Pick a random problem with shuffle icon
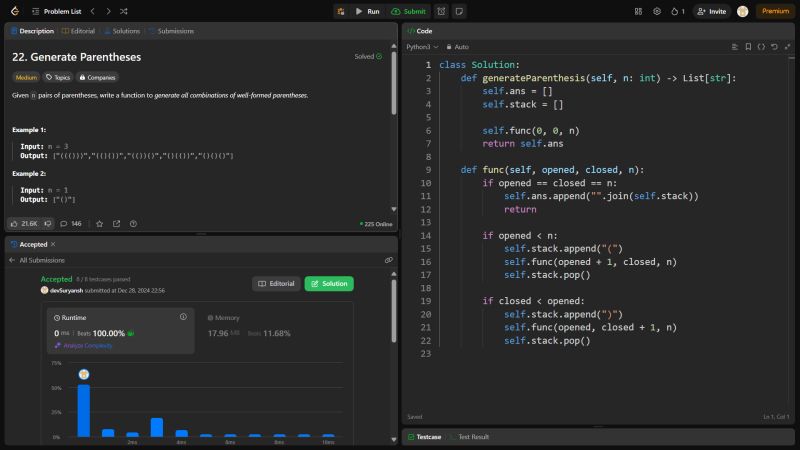Viewport: 800px width, 450px height. (x=123, y=11)
